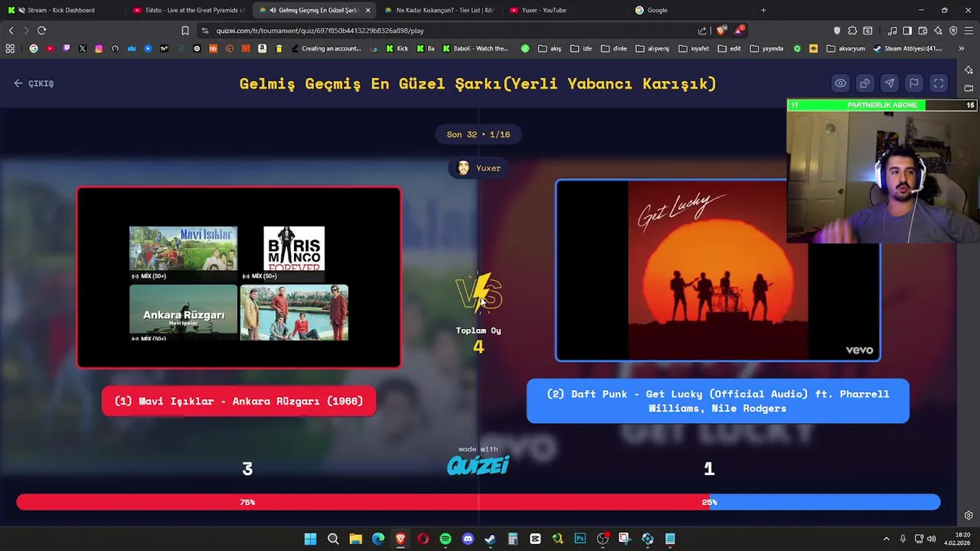Image resolution: width=980 pixels, height=551 pixels.
Task: Open the Creating an account bookmark
Action: click(x=325, y=48)
